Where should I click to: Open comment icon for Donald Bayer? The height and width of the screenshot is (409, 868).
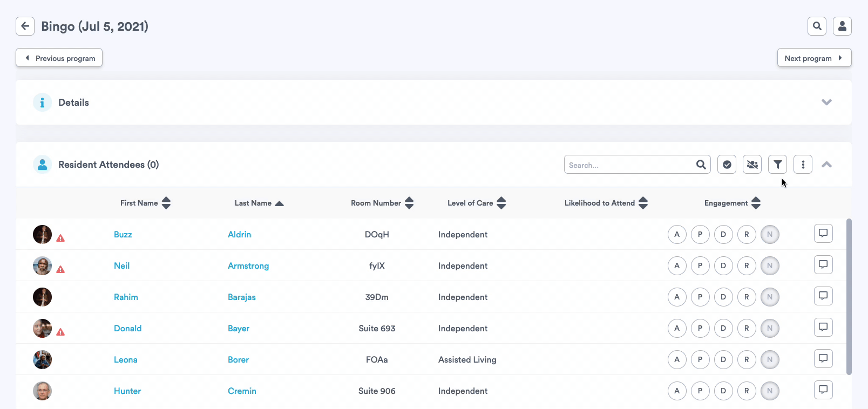823,328
